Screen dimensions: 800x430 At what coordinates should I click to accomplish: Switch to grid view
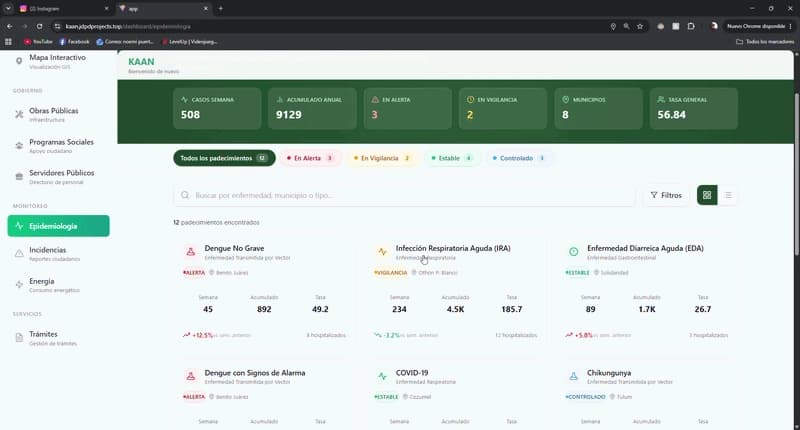point(707,195)
